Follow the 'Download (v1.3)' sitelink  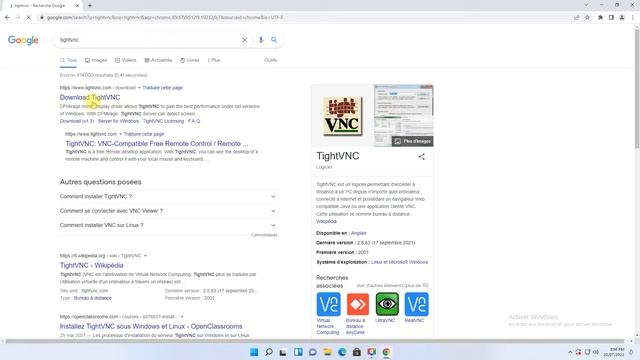tap(77, 121)
